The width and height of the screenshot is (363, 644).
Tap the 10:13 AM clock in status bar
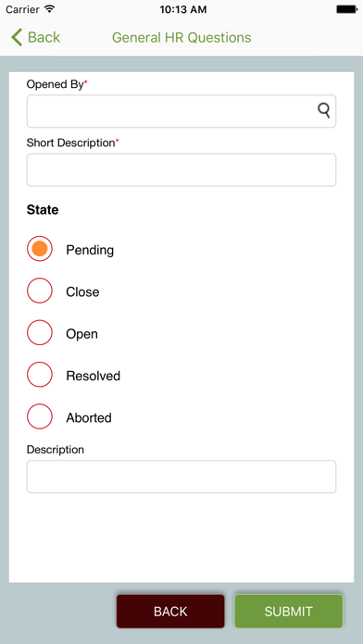[183, 9]
